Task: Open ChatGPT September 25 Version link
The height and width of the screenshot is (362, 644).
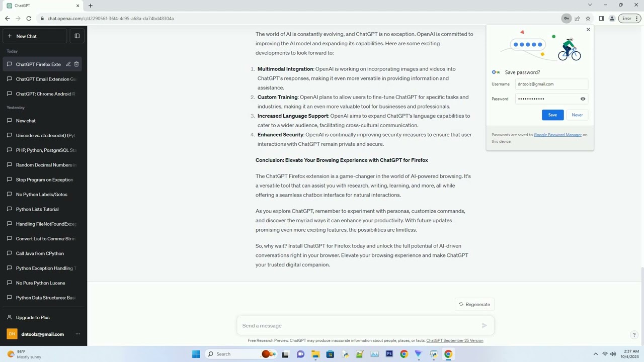Action: click(x=454, y=341)
